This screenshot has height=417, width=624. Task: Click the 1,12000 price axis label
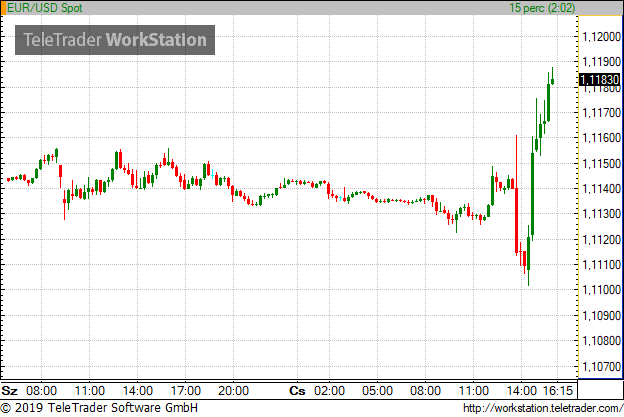pos(601,37)
